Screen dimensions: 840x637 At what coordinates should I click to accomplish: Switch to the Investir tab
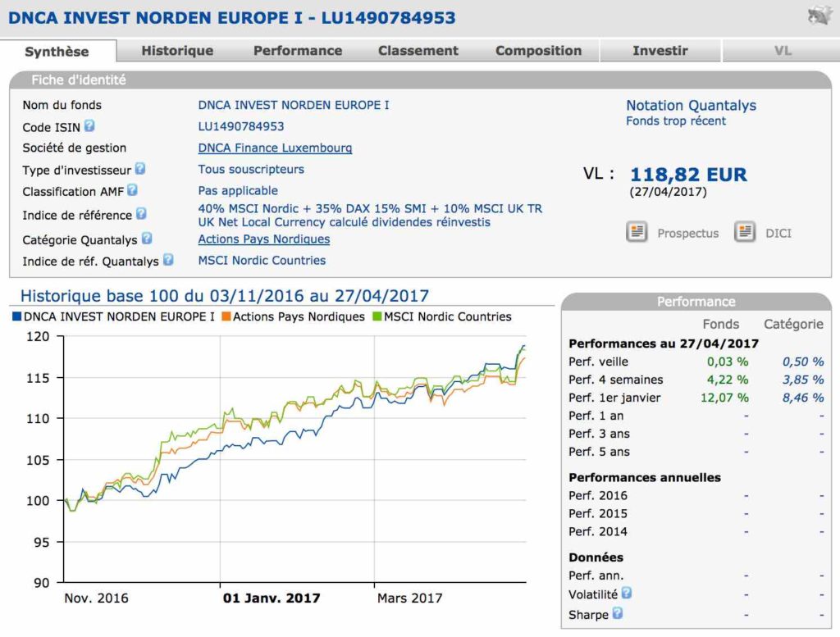[660, 51]
